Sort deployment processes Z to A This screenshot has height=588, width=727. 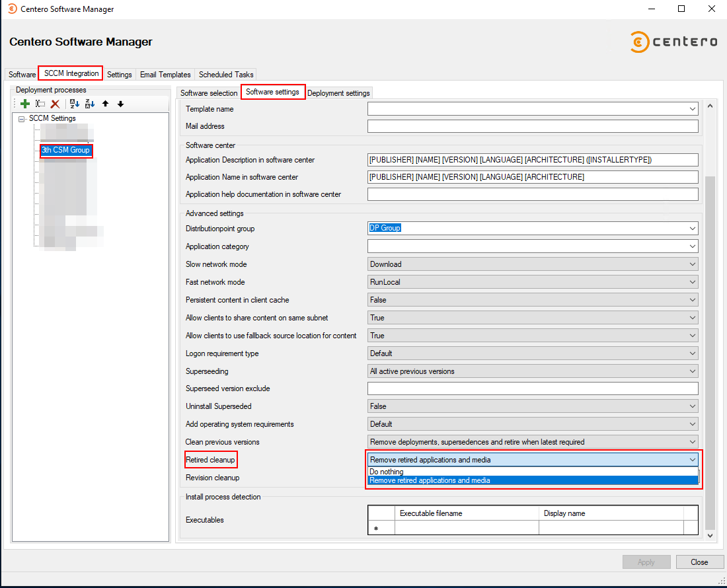[x=90, y=104]
